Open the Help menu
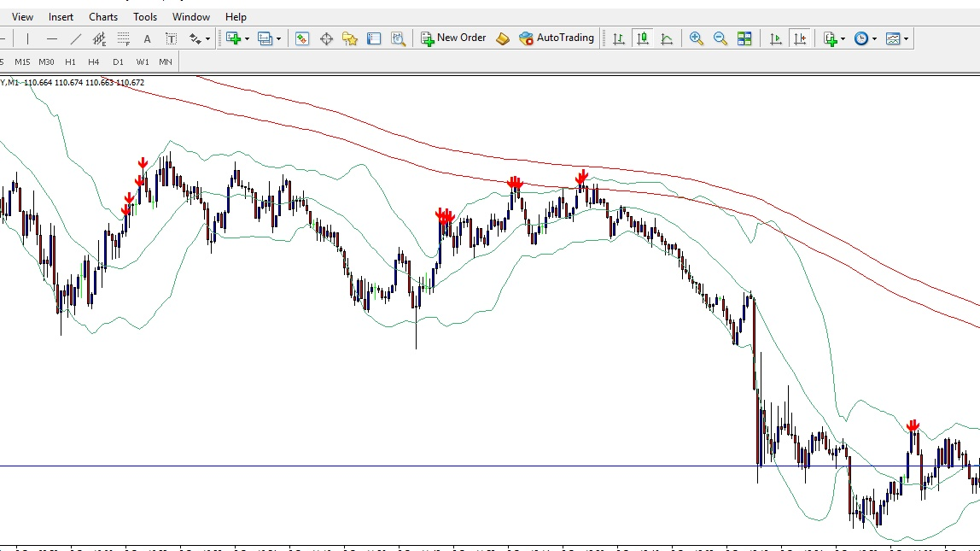Image resolution: width=980 pixels, height=551 pixels. click(236, 17)
